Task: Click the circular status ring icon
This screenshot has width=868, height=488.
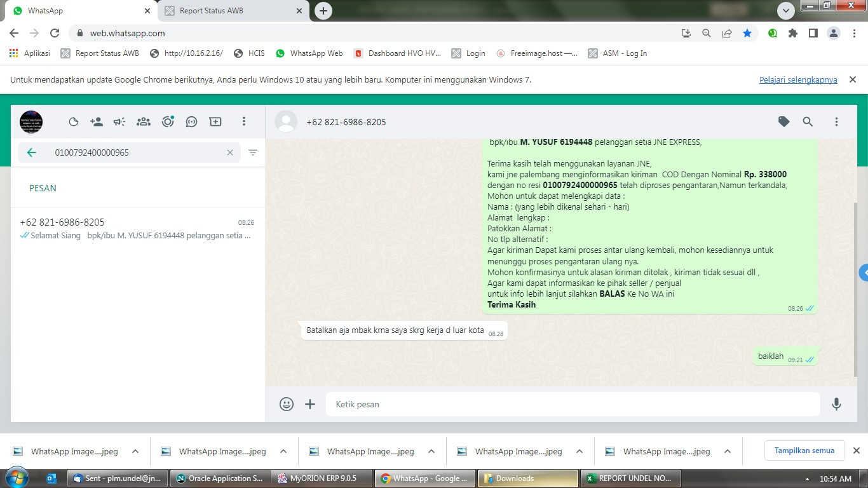Action: [168, 121]
